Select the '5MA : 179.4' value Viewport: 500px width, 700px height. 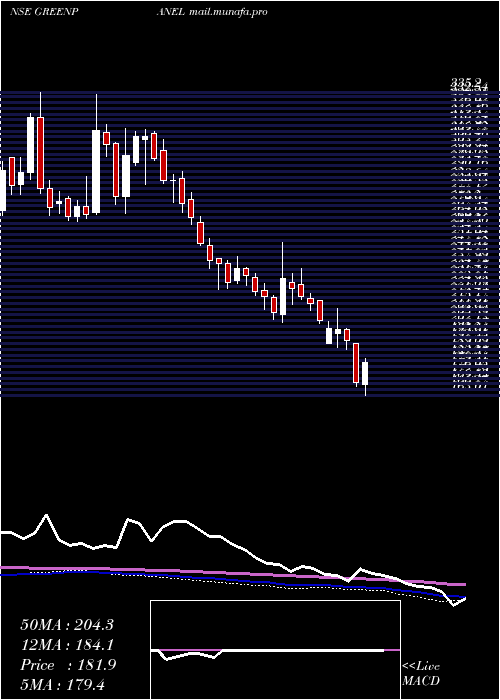pos(62,685)
